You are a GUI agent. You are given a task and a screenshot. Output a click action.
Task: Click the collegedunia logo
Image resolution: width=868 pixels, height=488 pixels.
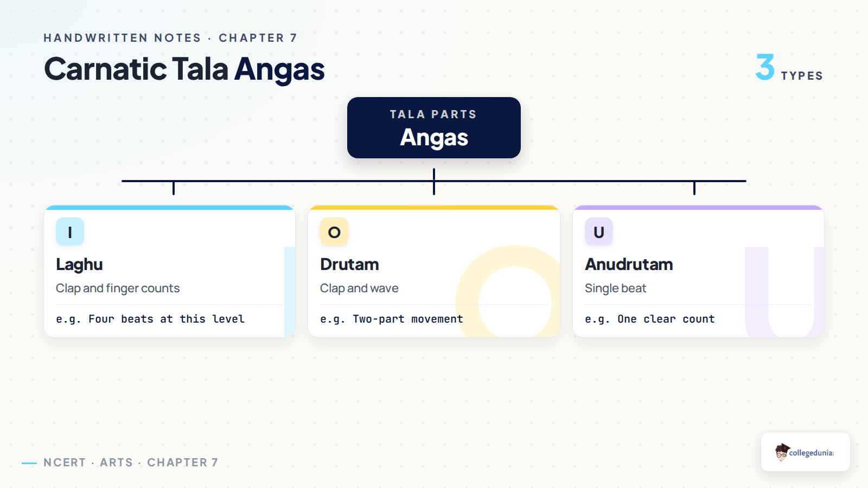pos(805,452)
